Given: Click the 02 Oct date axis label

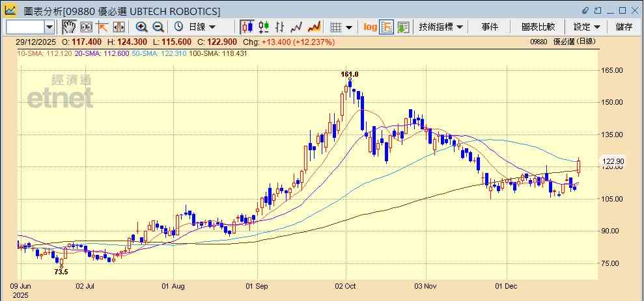Looking at the screenshot, I should [x=346, y=286].
